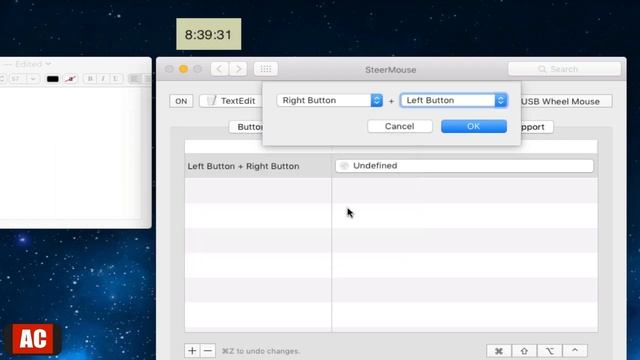Go forward in System Preferences
Viewport: 640px width, 360px height.
(x=238, y=69)
